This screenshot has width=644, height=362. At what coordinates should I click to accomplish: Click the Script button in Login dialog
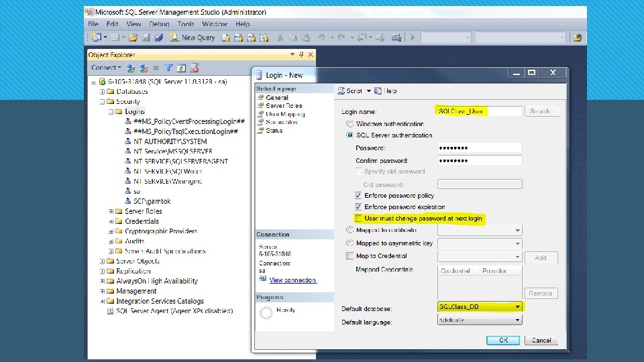point(350,90)
